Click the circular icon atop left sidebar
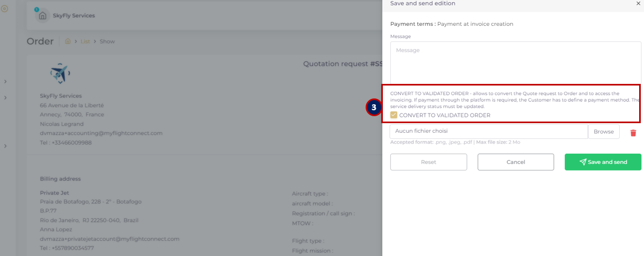Viewport: 644px width, 256px height. (5, 8)
